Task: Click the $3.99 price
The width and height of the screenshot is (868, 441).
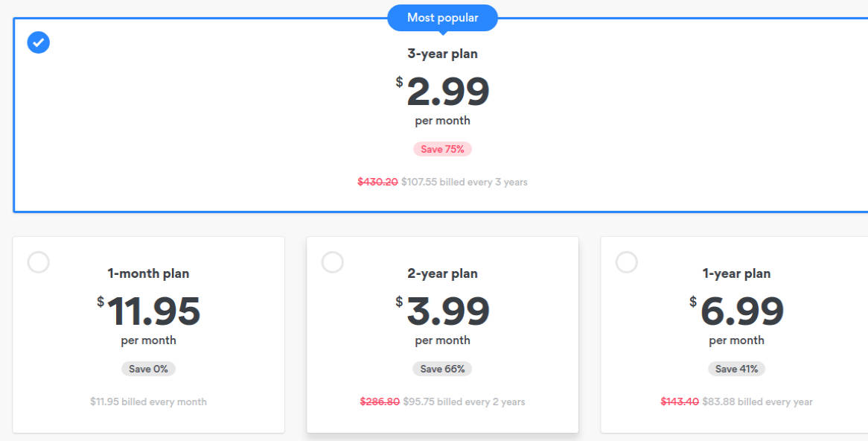Action: (447, 312)
